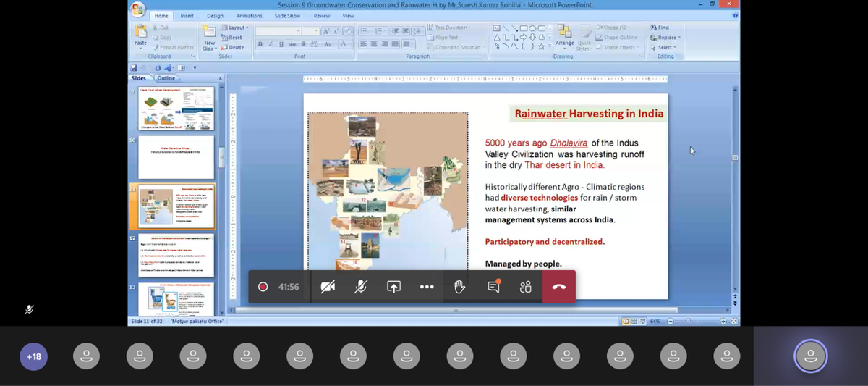The image size is (868, 386).
Task: Select the highlighted participant avatar at the right
Action: (x=810, y=356)
